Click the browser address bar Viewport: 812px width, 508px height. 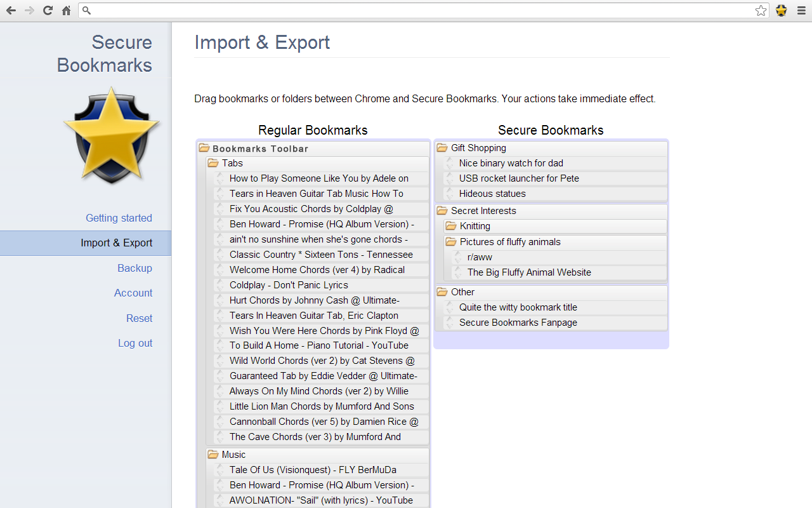(424, 10)
